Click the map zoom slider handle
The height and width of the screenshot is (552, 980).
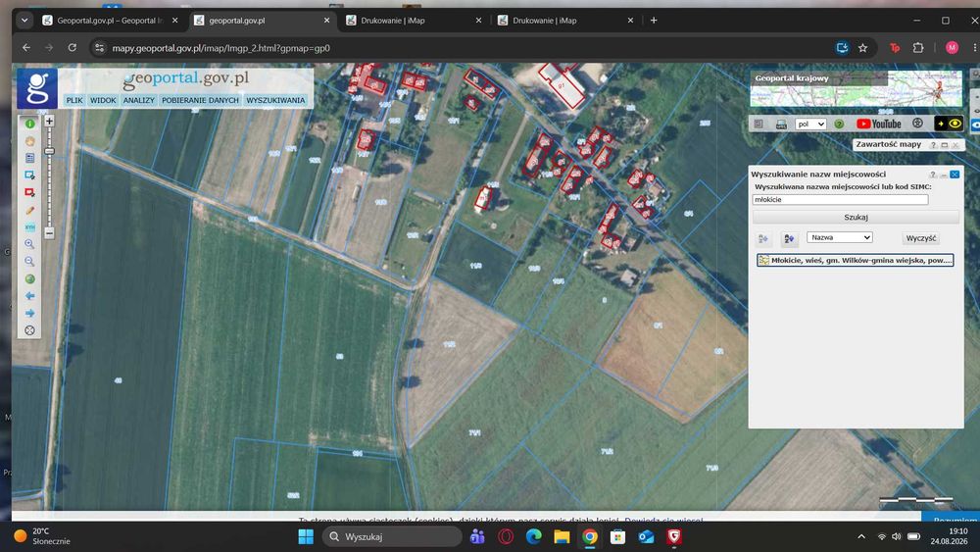pyautogui.click(x=49, y=151)
